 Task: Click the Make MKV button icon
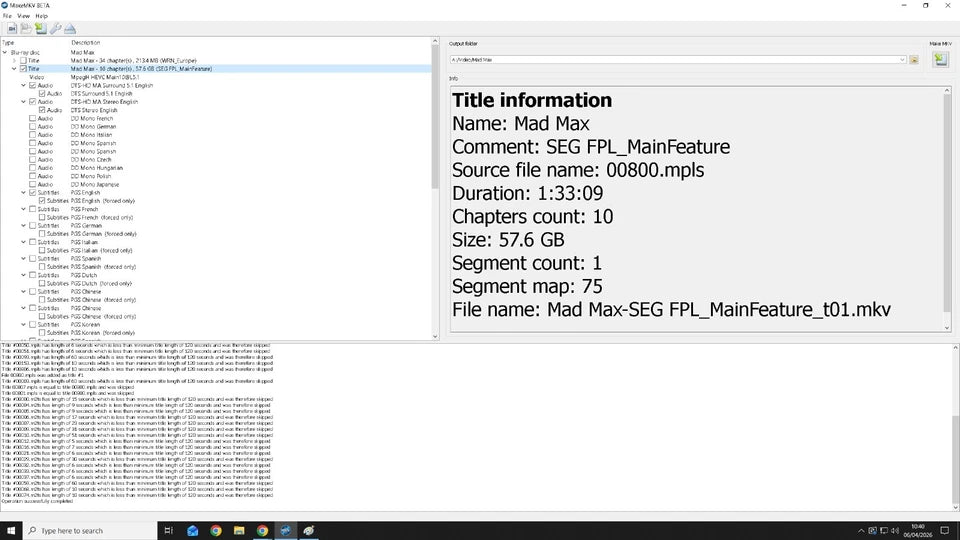tap(940, 59)
